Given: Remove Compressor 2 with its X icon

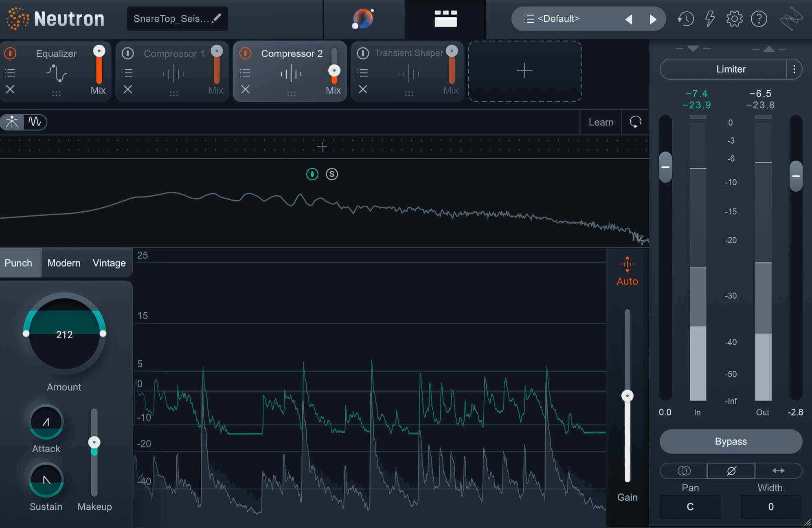Looking at the screenshot, I should 245,89.
